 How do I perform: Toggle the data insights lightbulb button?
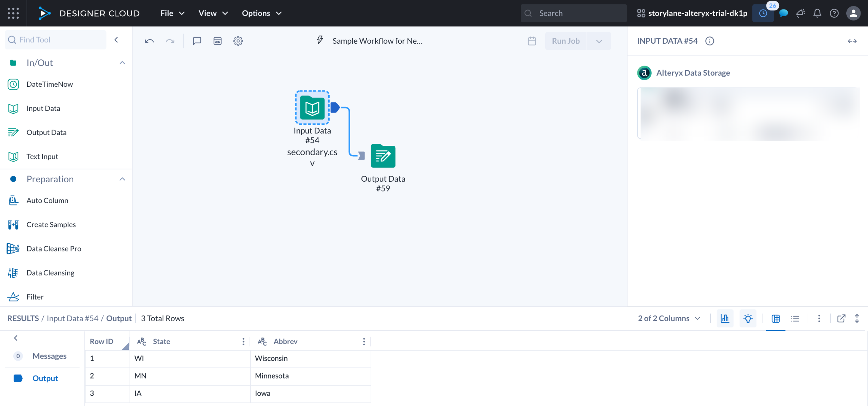pos(748,318)
